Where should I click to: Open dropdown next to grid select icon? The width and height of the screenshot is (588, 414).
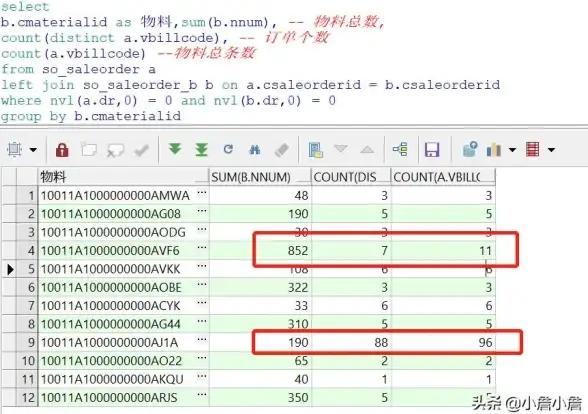(33, 150)
